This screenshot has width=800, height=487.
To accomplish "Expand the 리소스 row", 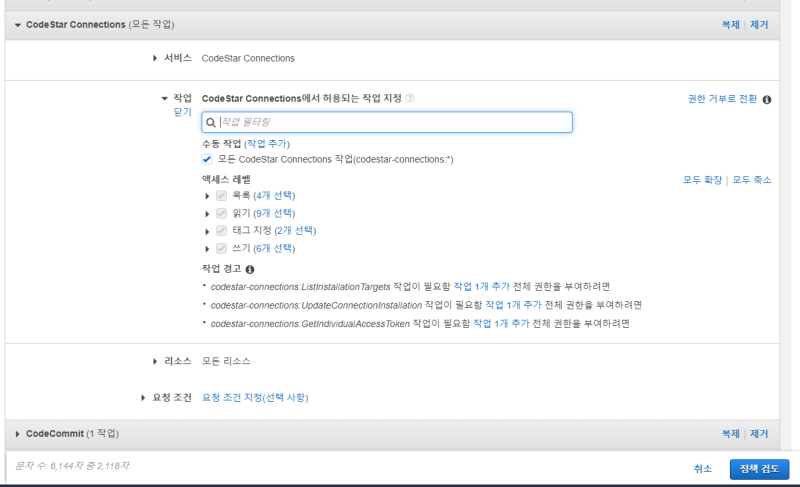I will click(155, 361).
